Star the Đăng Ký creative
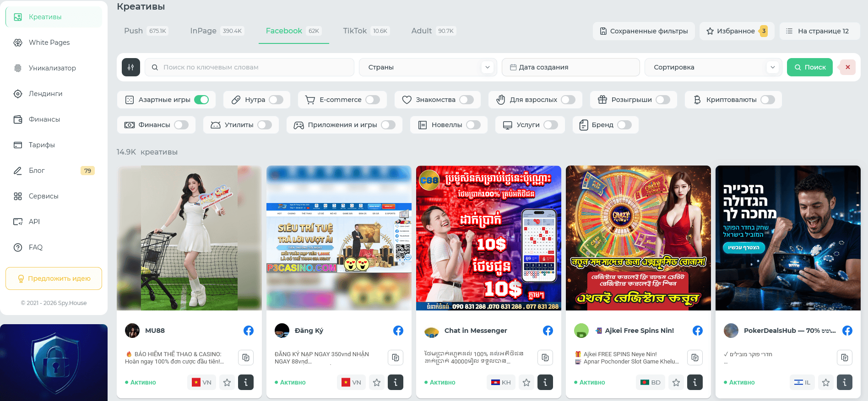 (x=377, y=382)
